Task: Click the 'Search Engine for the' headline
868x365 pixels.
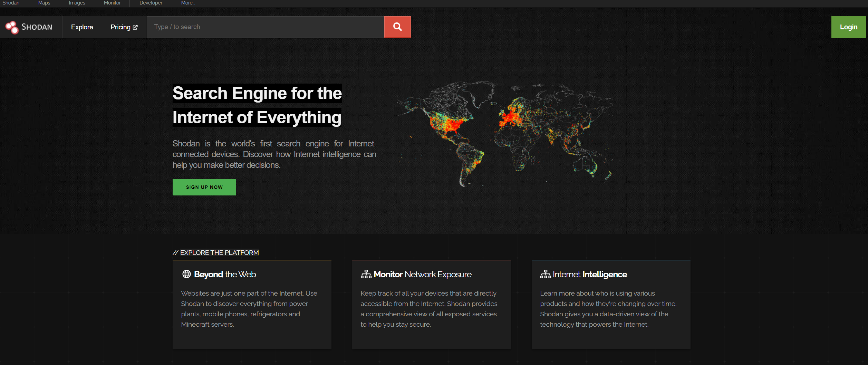Action: point(257,93)
